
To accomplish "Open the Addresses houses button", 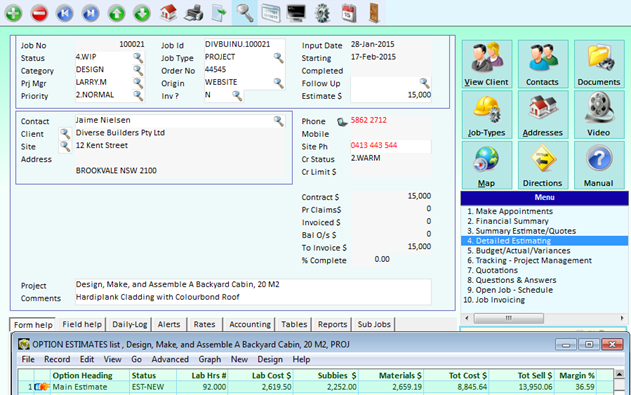I will (x=543, y=115).
